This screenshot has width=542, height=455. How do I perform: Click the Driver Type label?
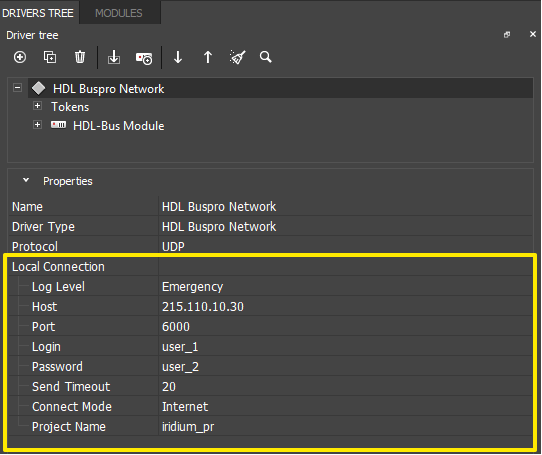(x=43, y=227)
